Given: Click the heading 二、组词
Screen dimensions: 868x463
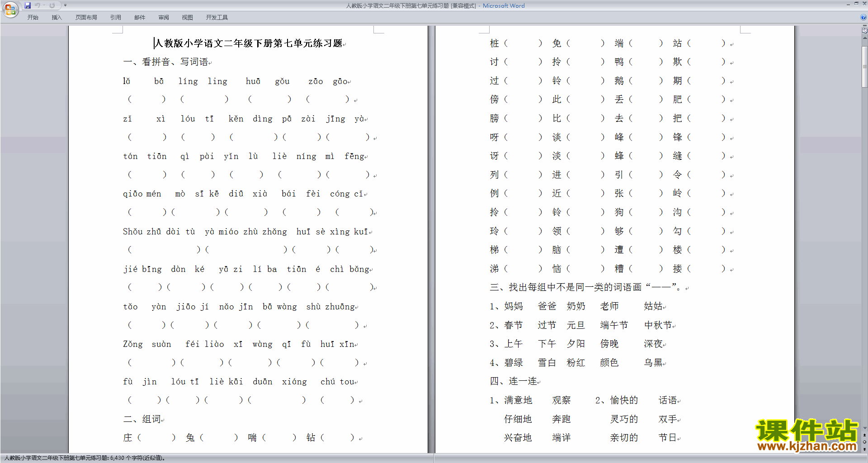Looking at the screenshot, I should [x=142, y=419].
